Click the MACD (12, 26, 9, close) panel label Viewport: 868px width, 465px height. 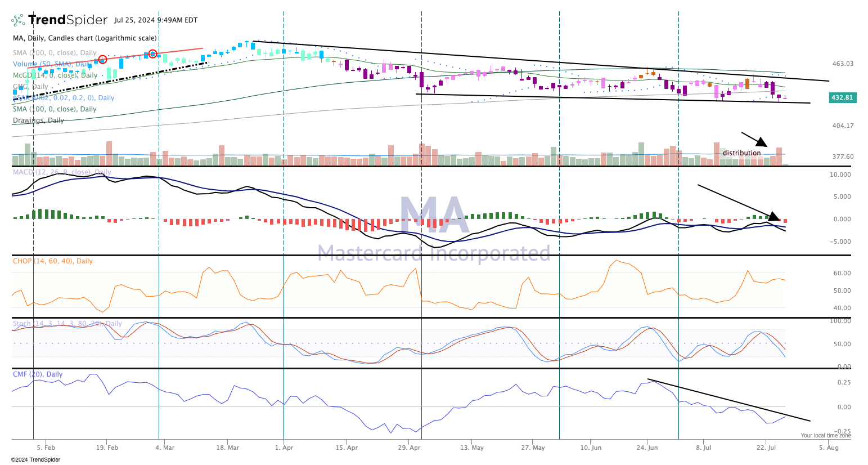point(62,172)
